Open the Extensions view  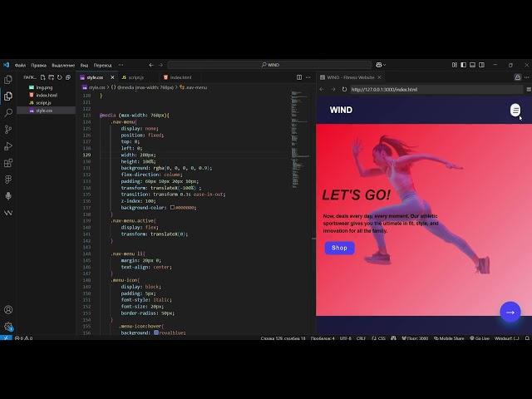[x=8, y=163]
